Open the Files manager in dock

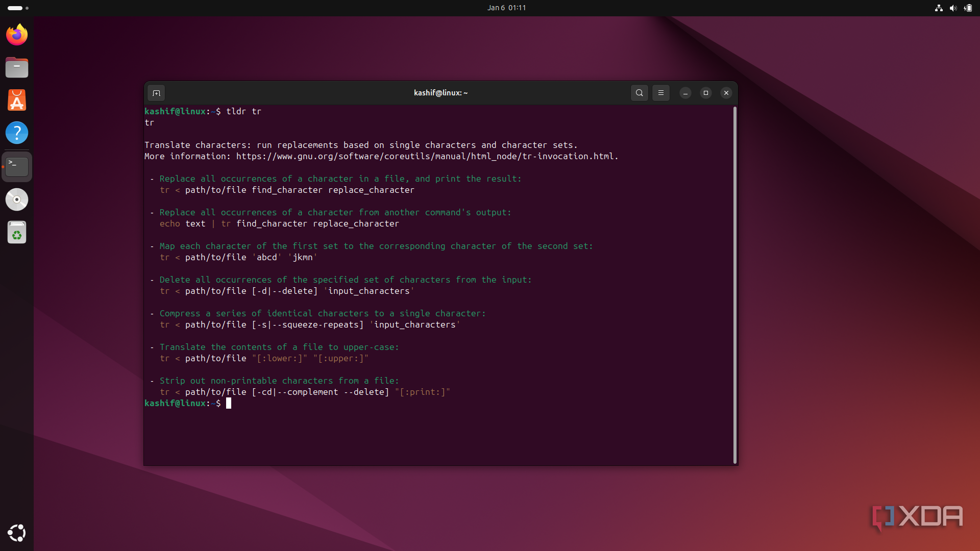17,67
